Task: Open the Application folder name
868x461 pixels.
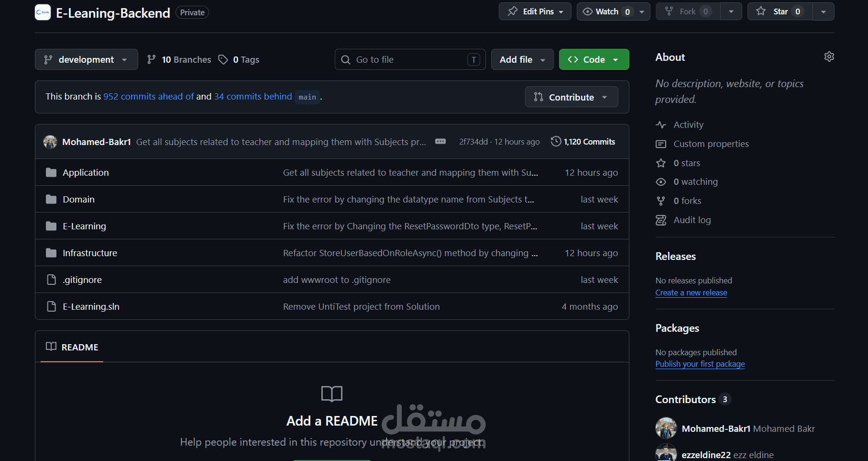Action: (x=86, y=172)
